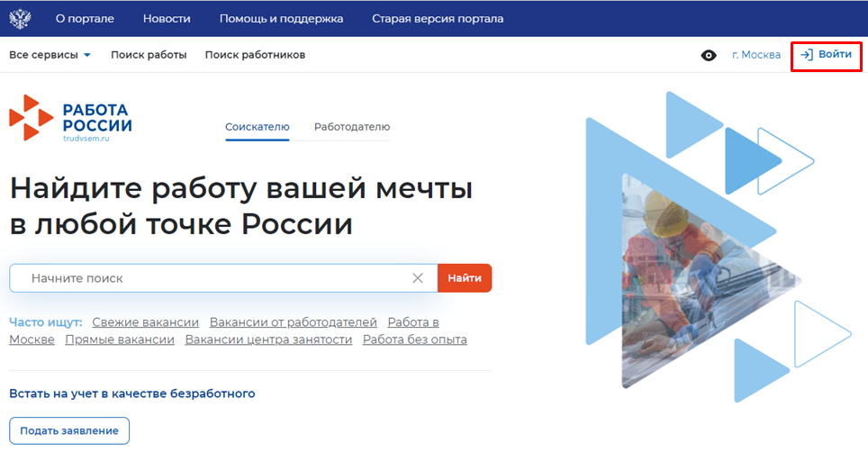Open the О портале page
The width and height of the screenshot is (868, 461).
click(x=85, y=18)
